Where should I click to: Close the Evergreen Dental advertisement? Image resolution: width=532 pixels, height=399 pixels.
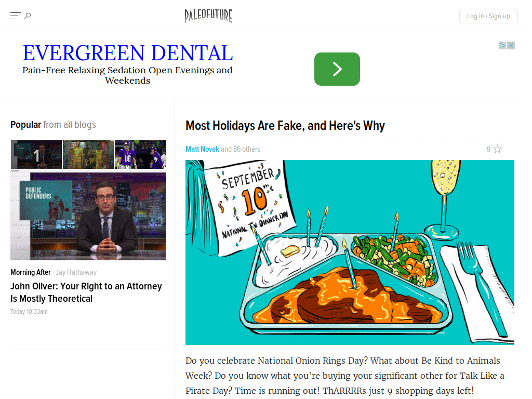[511, 45]
